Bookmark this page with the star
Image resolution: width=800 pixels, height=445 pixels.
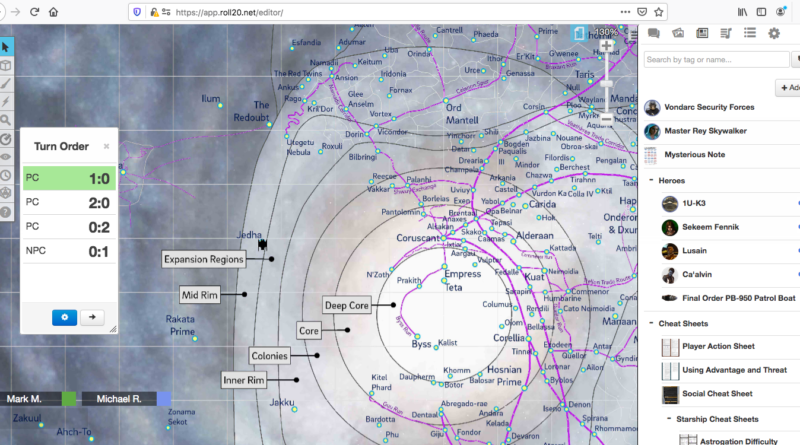tap(659, 12)
